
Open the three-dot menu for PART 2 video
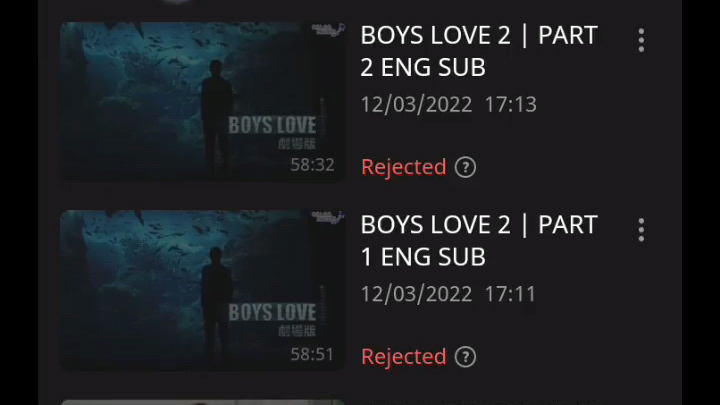641,40
